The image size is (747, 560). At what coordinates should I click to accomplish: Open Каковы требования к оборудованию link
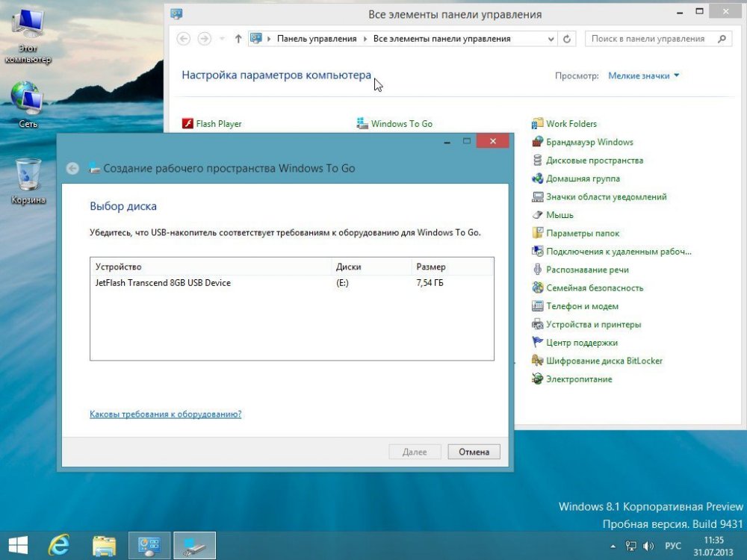[165, 414]
